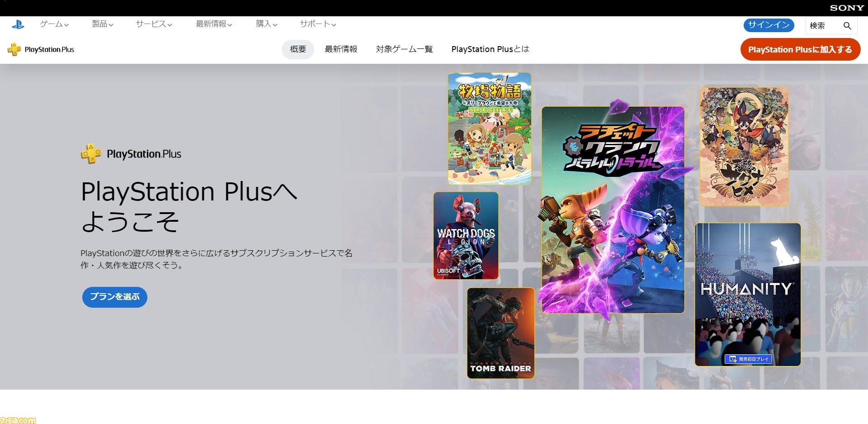
Task: Open the Watch Dogs Legion cover
Action: (466, 235)
